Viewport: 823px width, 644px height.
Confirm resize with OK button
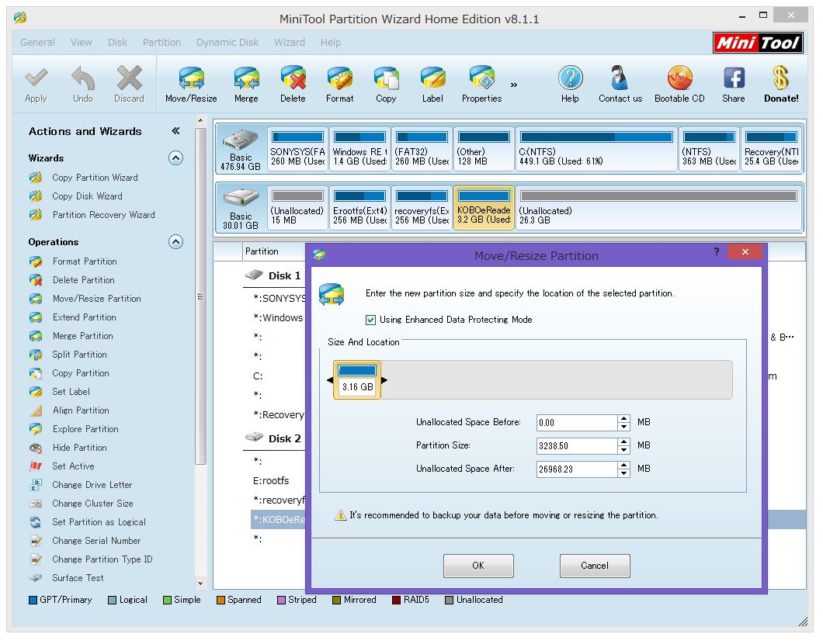click(x=478, y=566)
